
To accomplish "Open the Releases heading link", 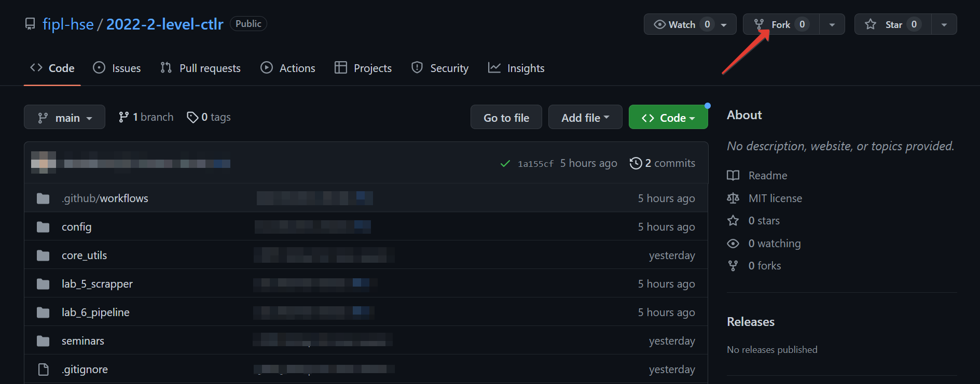I will pos(751,322).
